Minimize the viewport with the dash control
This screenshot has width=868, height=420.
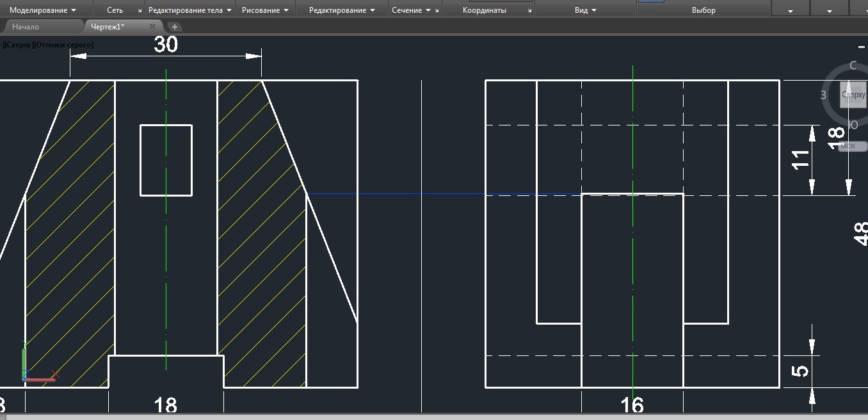point(861,47)
